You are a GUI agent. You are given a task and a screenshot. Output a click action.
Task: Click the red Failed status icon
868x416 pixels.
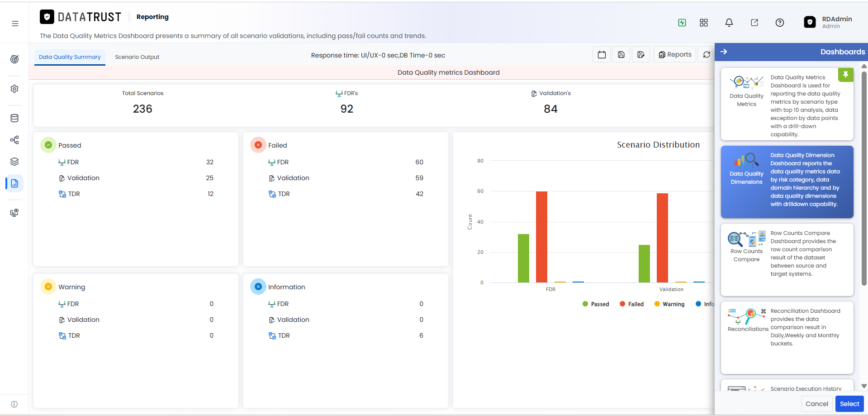click(258, 145)
